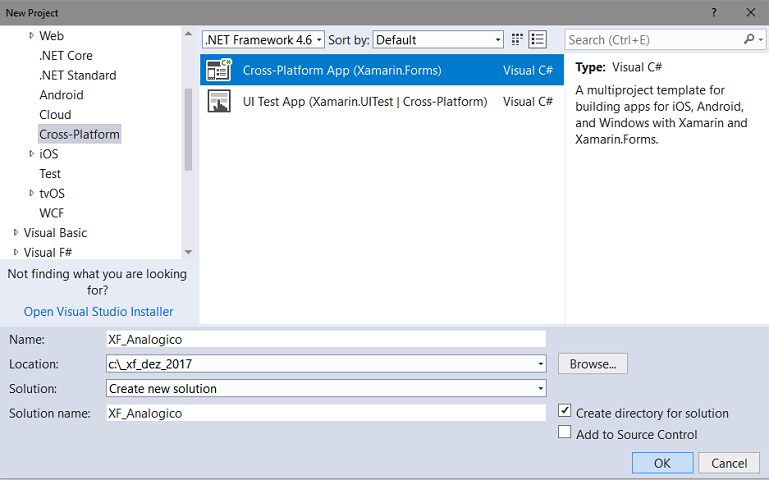Click the UI Test App template icon
The width and height of the screenshot is (769, 480).
tap(219, 101)
